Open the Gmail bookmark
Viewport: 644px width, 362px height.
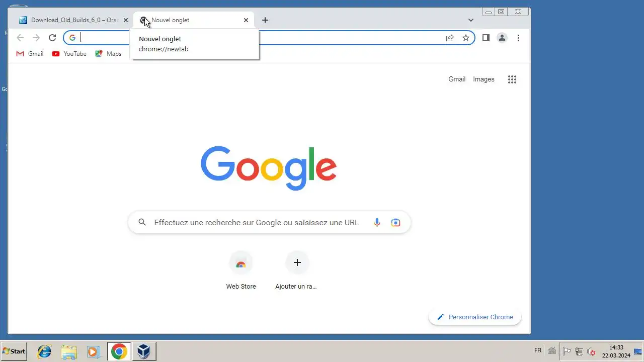click(30, 54)
